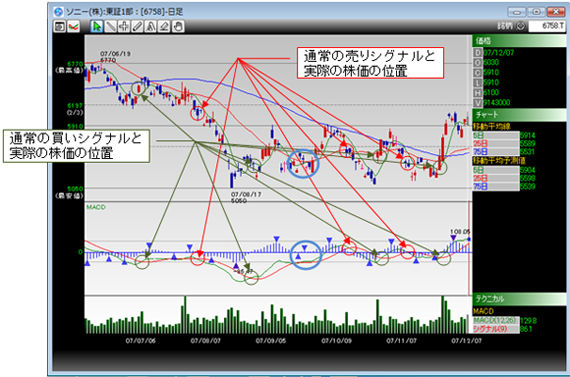Click the calendar period icon at toolbar start

(x=60, y=27)
